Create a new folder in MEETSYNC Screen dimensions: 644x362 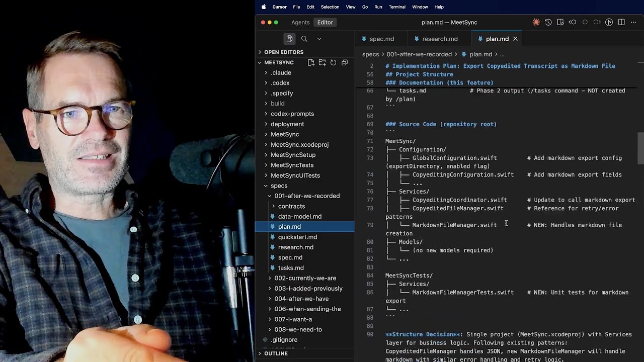tap(322, 62)
